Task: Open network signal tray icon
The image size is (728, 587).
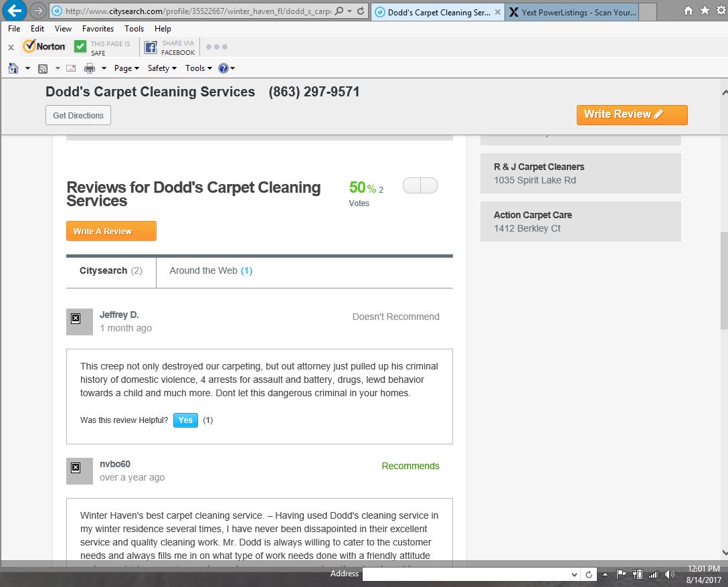Action: point(654,574)
